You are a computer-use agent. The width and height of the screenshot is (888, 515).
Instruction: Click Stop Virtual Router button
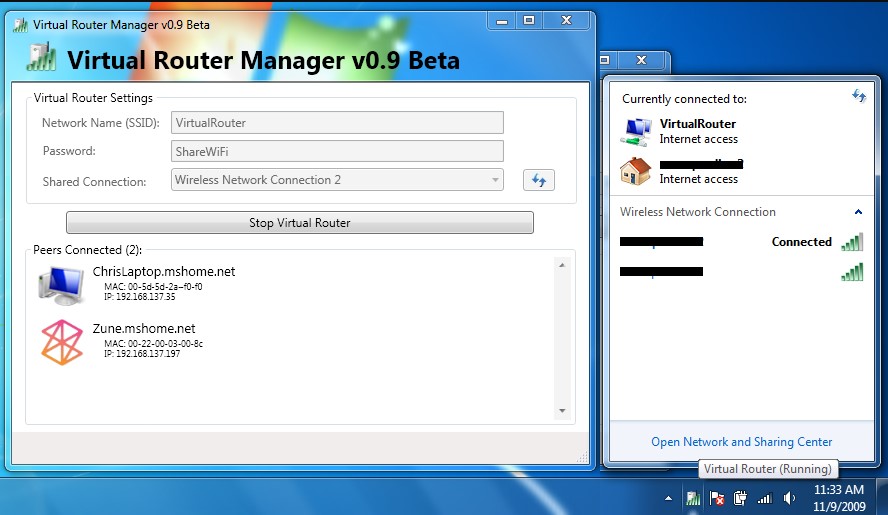coord(299,222)
